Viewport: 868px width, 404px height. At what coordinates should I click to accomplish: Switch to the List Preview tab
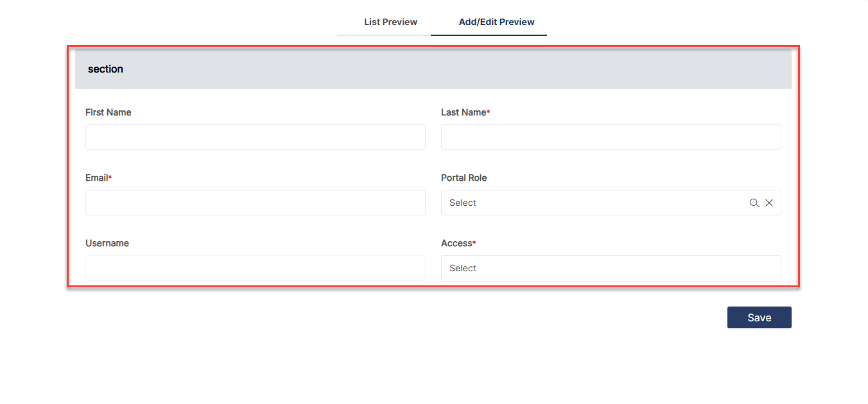tap(390, 22)
